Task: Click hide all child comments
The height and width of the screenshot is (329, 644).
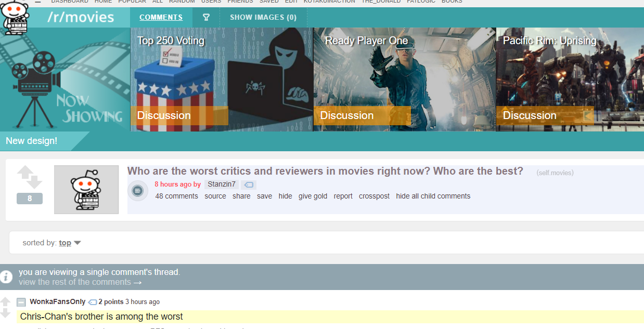Action: point(433,196)
